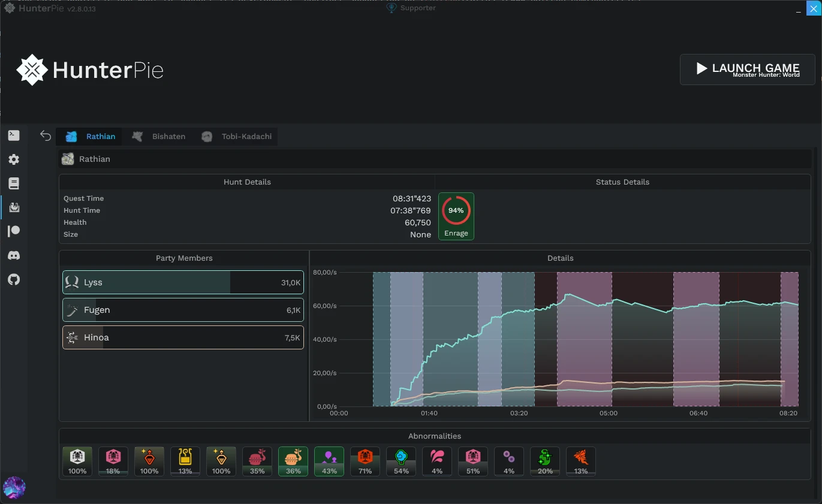This screenshot has height=504, width=822.
Task: Select the Lyss party member row
Action: (x=183, y=282)
